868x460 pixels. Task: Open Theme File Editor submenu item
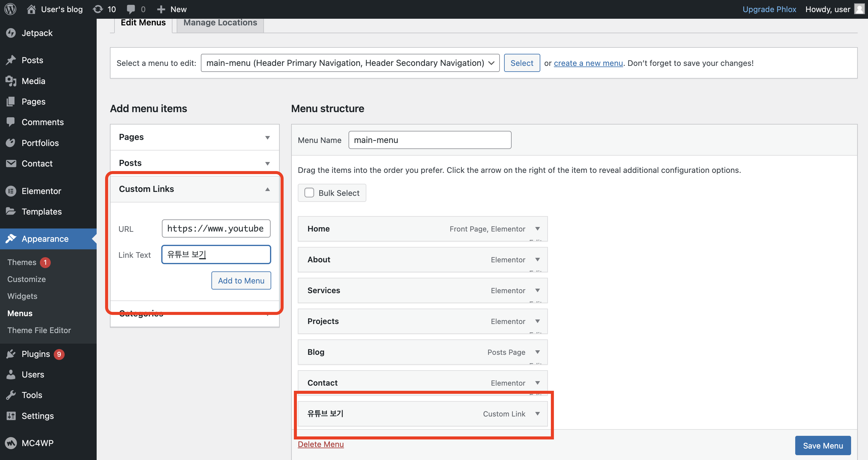[x=39, y=331]
